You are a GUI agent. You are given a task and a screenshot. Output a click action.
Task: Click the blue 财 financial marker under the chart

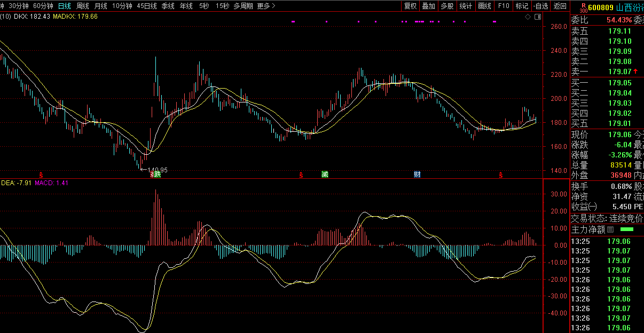coord(417,175)
